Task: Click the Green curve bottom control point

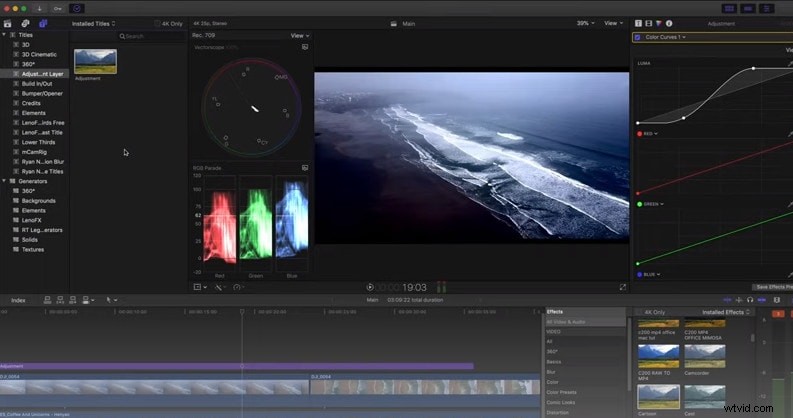Action: (638, 263)
